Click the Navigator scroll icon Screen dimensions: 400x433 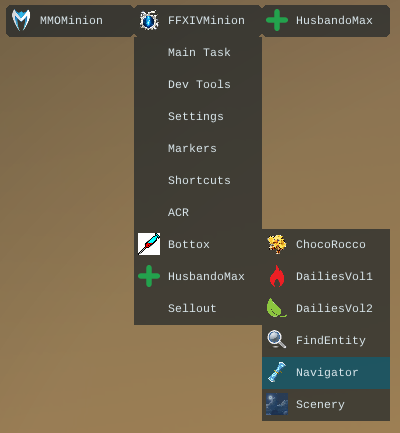[x=277, y=372]
